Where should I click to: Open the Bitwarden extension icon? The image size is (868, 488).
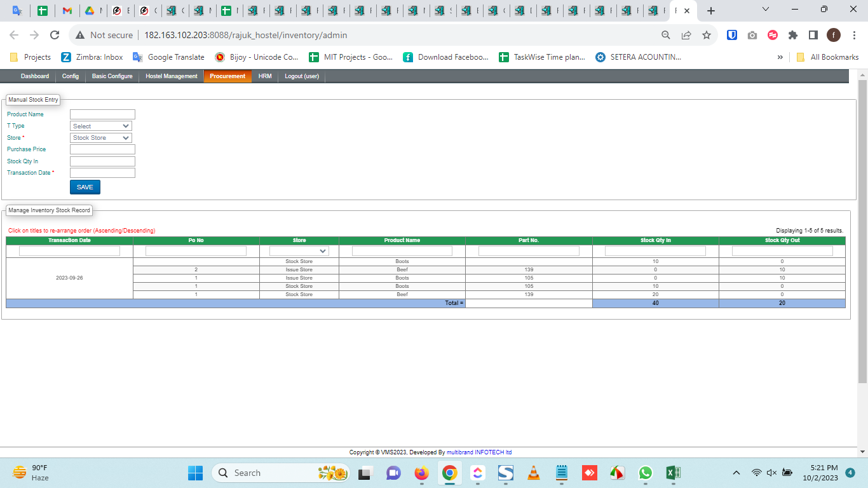[x=732, y=35]
